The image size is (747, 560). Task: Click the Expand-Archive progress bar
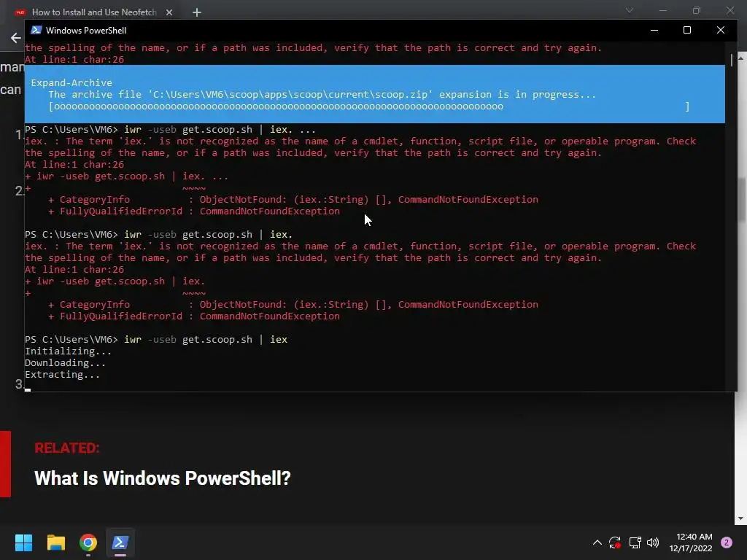pyautogui.click(x=369, y=106)
